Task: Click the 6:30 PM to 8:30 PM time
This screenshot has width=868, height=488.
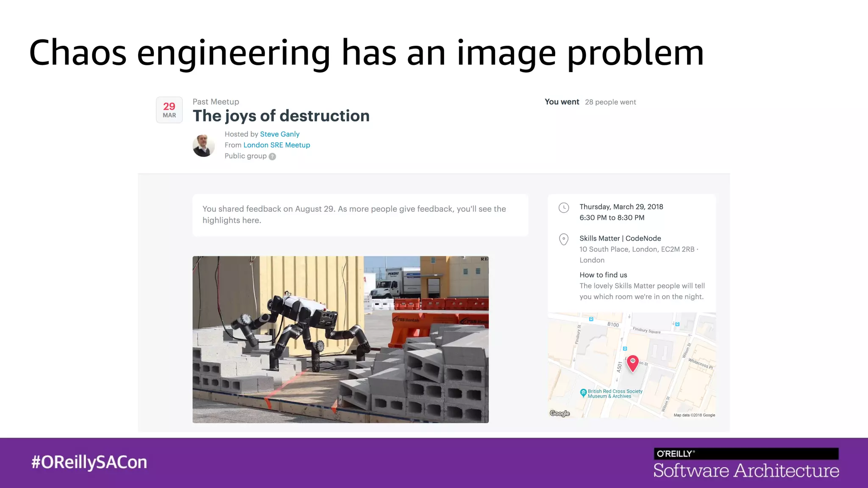Action: tap(612, 218)
